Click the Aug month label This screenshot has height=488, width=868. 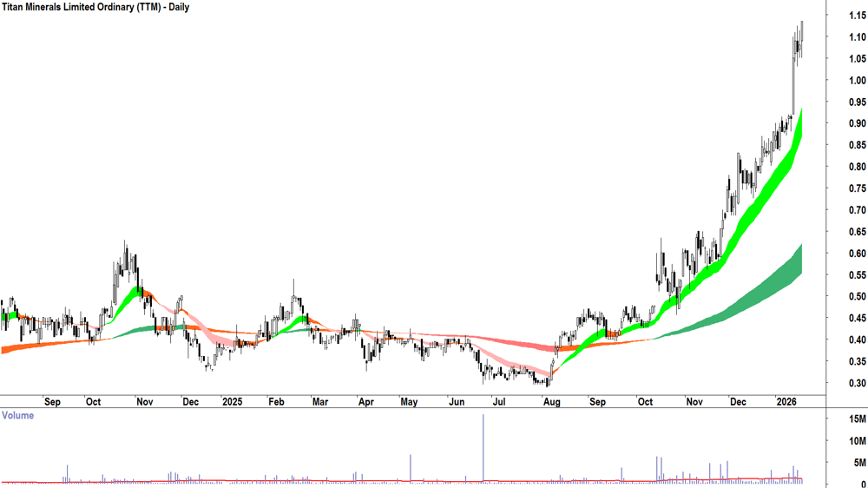(x=551, y=401)
